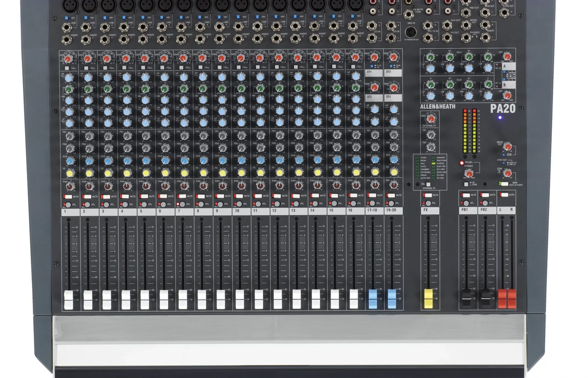588x378 pixels.
Task: Click the white fader cap on channel 2
Action: pyautogui.click(x=88, y=300)
